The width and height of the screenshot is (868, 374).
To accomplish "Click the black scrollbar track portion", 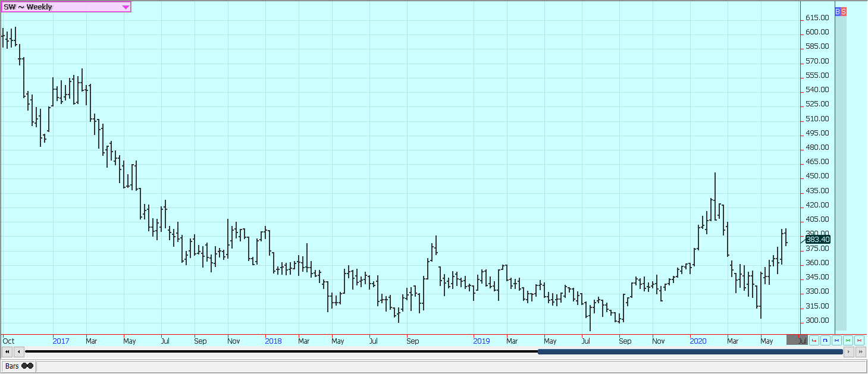I will (x=281, y=352).
